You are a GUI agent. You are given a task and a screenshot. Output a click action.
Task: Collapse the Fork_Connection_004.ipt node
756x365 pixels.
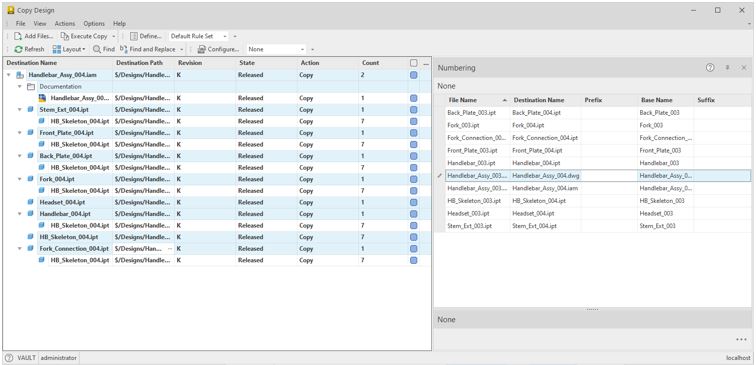pos(20,248)
